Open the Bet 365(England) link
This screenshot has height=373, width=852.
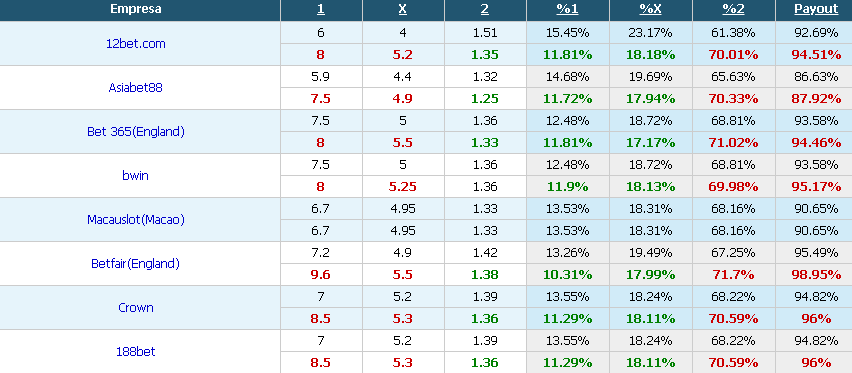coord(135,132)
